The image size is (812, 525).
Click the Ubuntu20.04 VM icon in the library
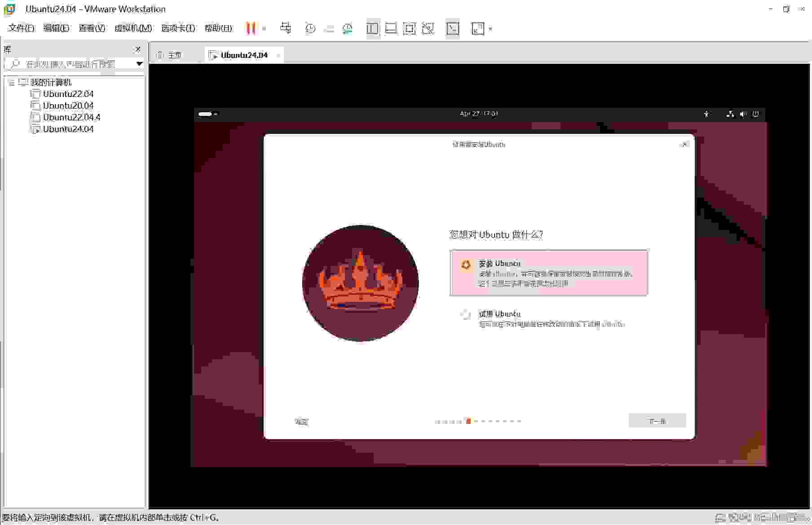[35, 106]
